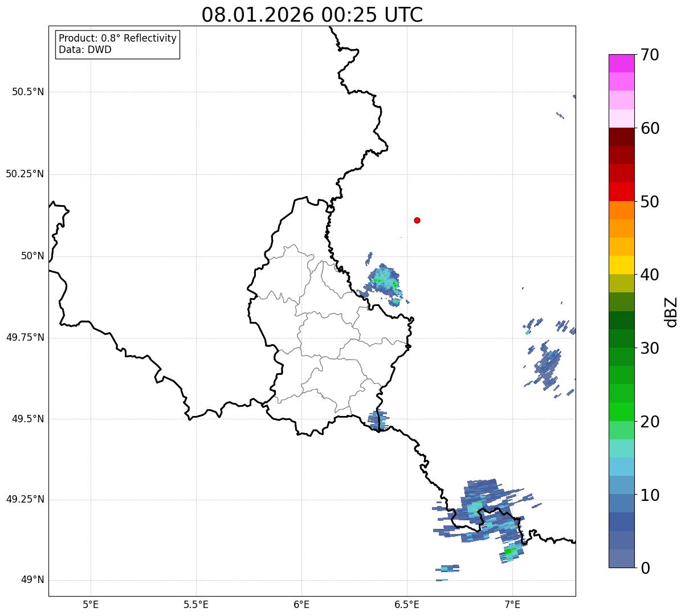Image resolution: width=685 pixels, height=616 pixels.
Task: Click the red radar station dot
Action: [417, 220]
